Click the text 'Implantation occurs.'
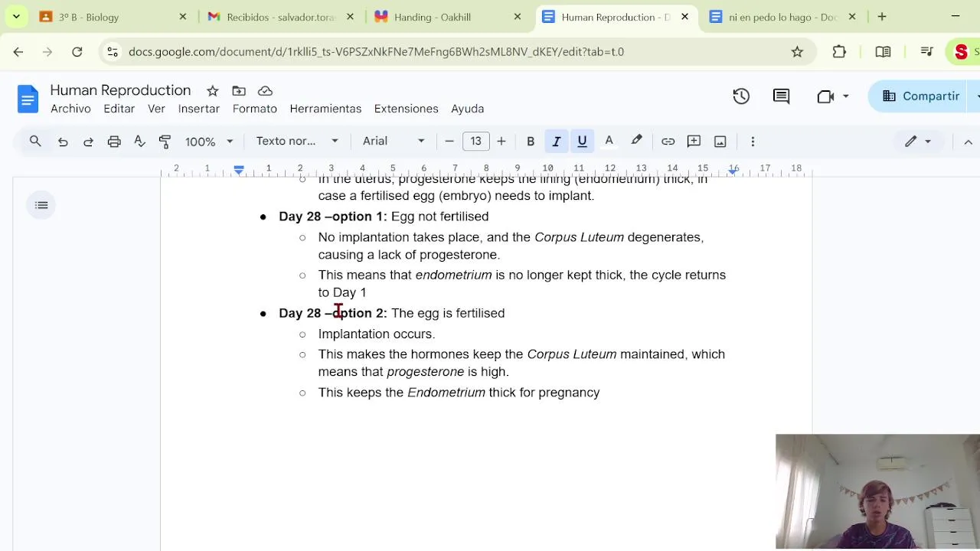The height and width of the screenshot is (551, 980). [377, 334]
